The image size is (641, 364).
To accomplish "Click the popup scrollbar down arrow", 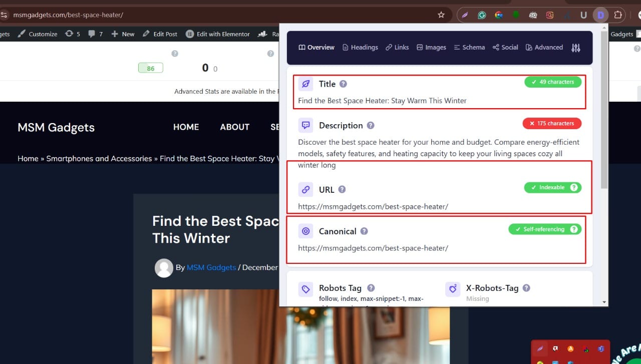I will (x=604, y=302).
